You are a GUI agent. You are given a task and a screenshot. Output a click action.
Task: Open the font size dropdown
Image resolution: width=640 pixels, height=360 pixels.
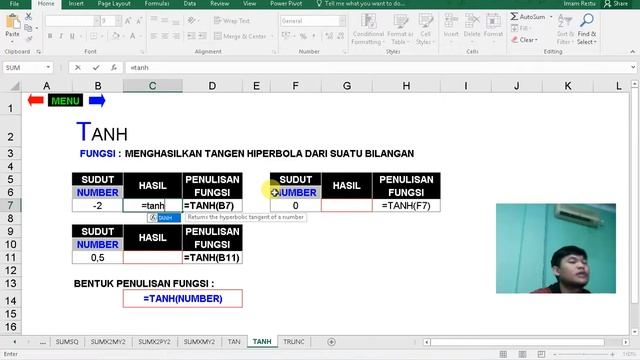click(118, 21)
